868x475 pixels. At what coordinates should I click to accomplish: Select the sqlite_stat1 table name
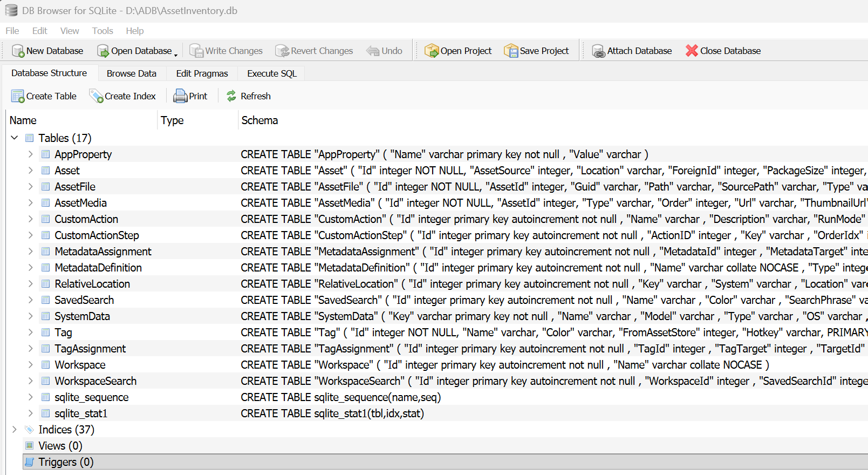point(81,413)
